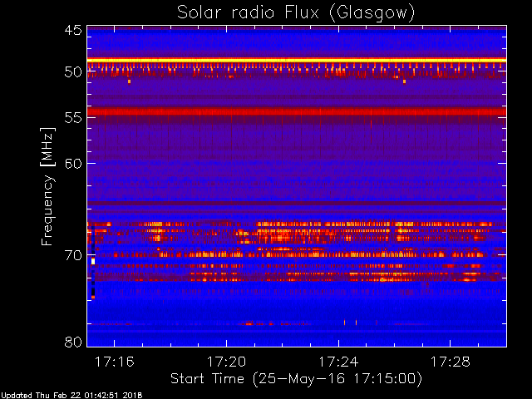Click the plot title 'Solar radio Flux (Glasgow)'
The width and height of the screenshot is (532, 399).
296,13
